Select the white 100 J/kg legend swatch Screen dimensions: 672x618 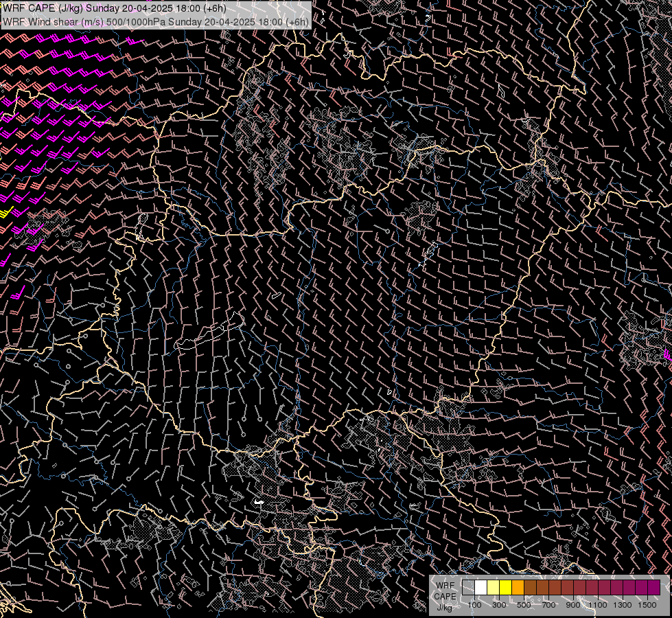tap(481, 588)
